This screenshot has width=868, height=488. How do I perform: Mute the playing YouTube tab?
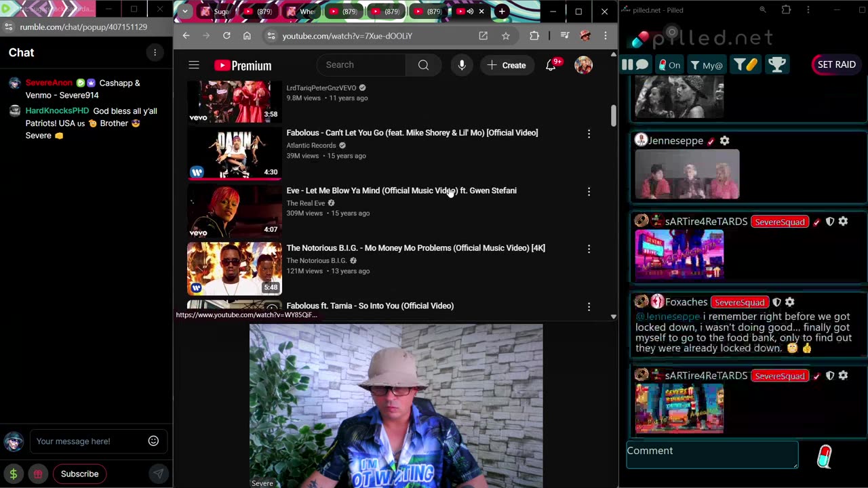(469, 12)
